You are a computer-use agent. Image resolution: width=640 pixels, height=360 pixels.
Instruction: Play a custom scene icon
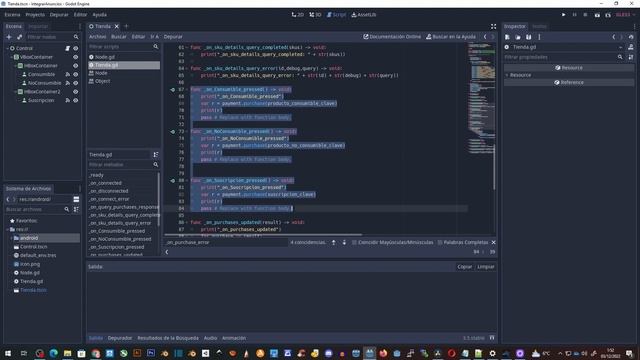tap(608, 15)
